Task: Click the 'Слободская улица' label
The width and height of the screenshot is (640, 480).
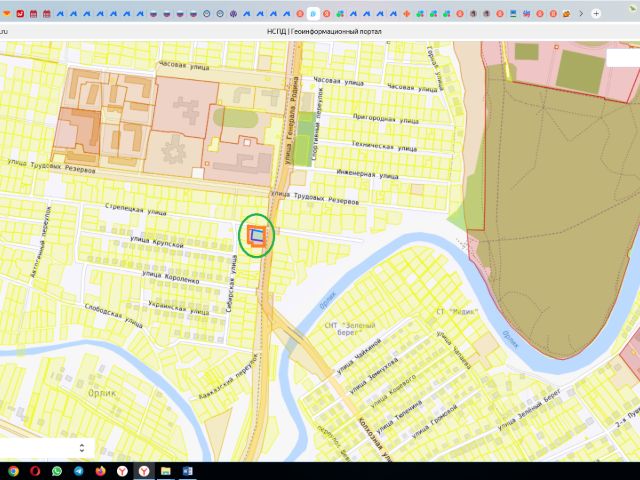Action: click(x=113, y=316)
